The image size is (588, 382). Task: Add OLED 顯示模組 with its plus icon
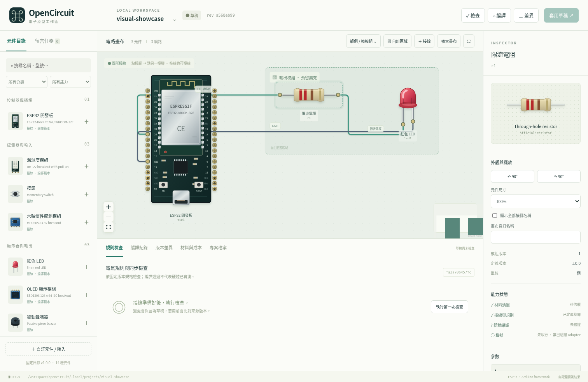[x=86, y=295]
